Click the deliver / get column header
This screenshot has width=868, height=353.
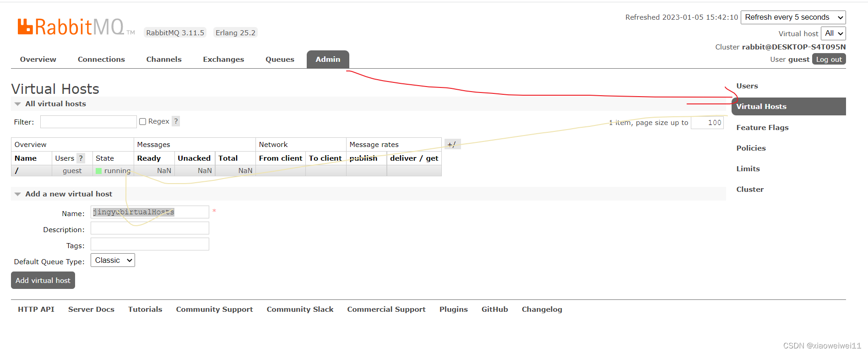[x=414, y=158]
